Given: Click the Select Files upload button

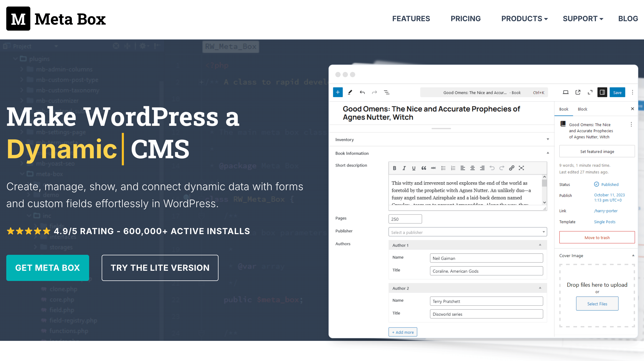Looking at the screenshot, I should [597, 304].
